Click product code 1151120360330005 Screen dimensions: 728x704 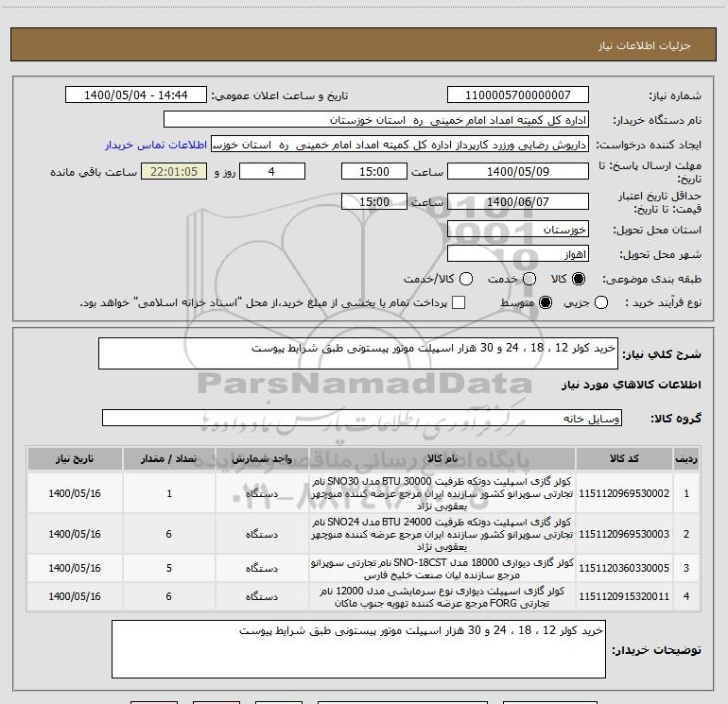(624, 568)
